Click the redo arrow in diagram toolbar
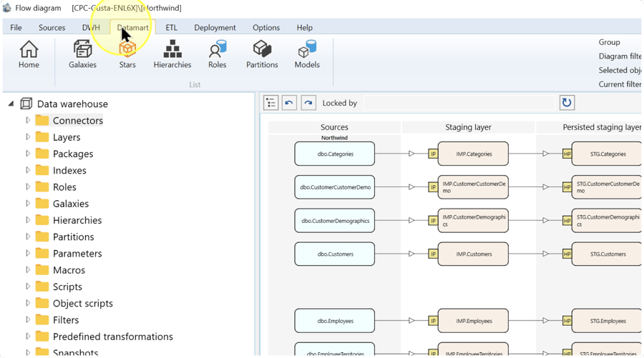The image size is (644, 358). (308, 103)
